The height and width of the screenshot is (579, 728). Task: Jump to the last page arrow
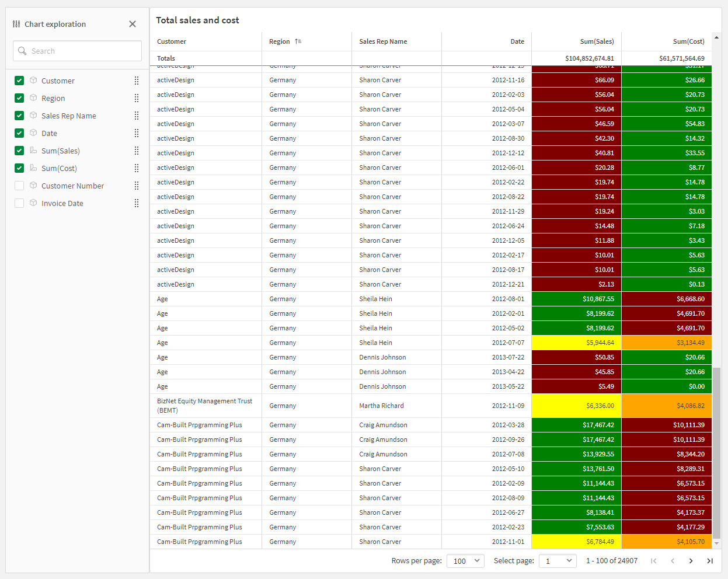coord(710,561)
